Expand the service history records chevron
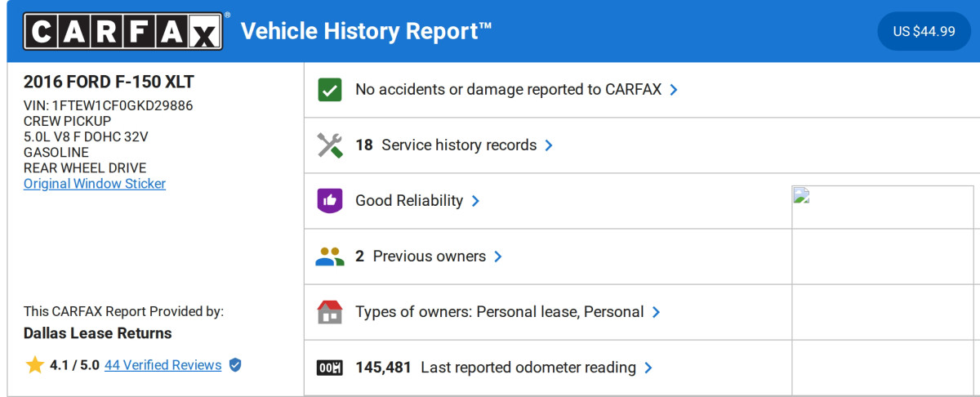The height and width of the screenshot is (397, 980). (549, 145)
